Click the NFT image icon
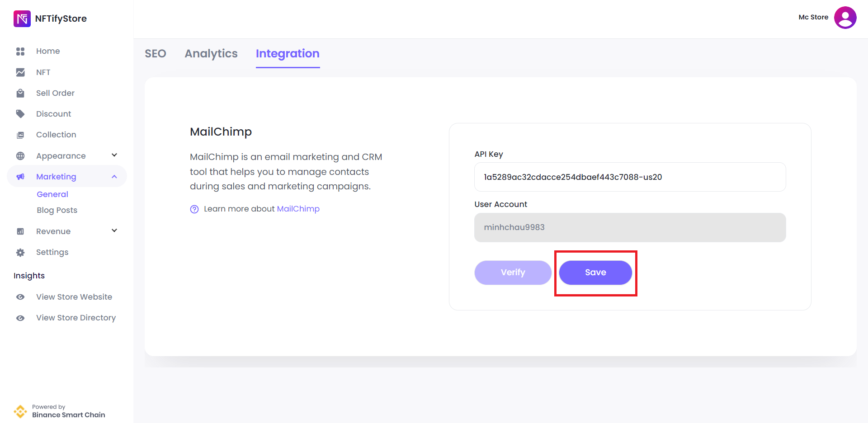This screenshot has height=423, width=868. pos(20,72)
